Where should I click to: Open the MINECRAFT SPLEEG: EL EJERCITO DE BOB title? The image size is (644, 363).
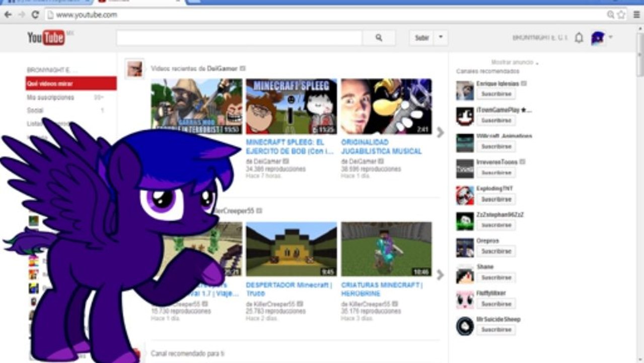pos(290,147)
